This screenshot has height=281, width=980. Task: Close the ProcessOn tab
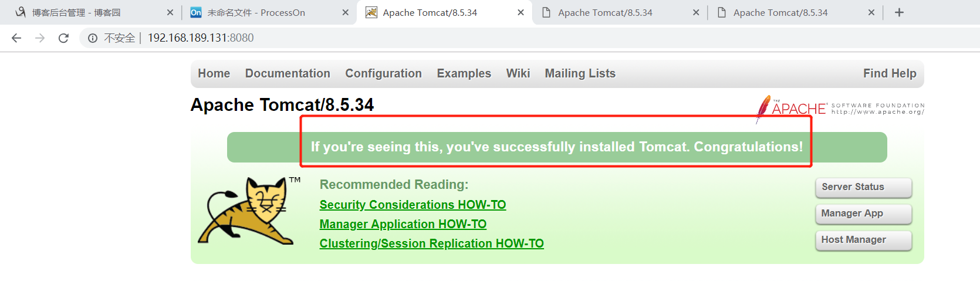pyautogui.click(x=345, y=12)
